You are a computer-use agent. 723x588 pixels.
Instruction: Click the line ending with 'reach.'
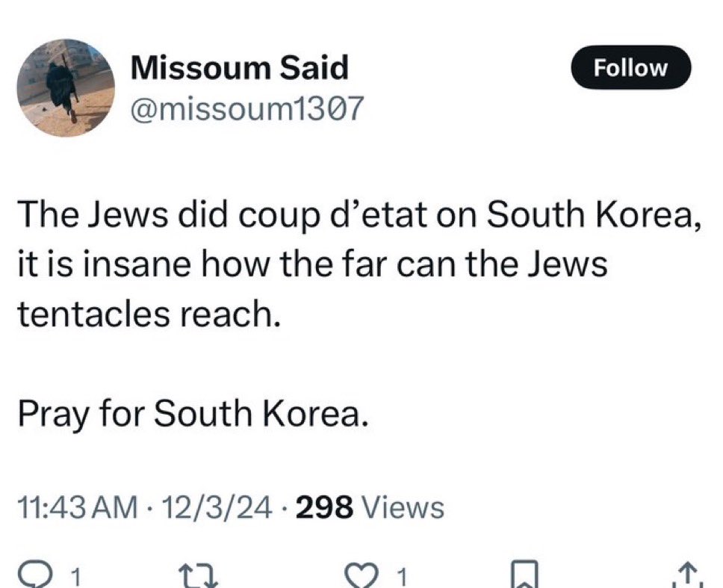click(149, 314)
